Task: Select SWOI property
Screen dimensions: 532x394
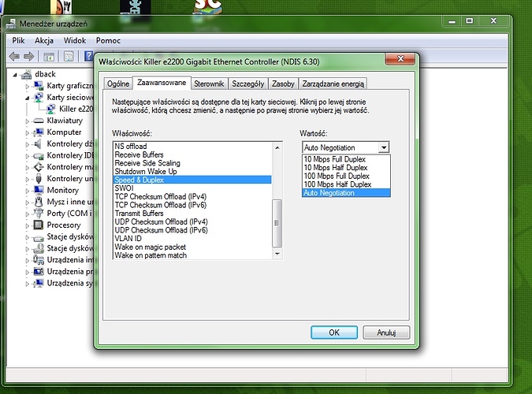Action: coord(192,188)
